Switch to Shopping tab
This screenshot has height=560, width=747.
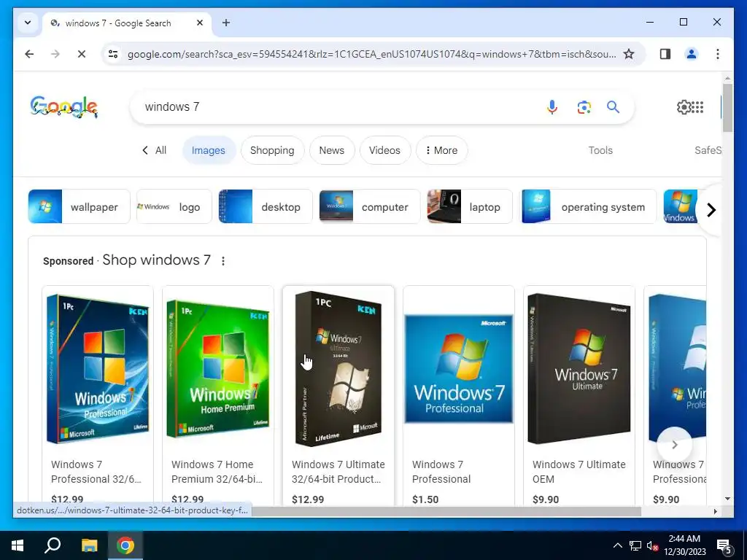272,150
